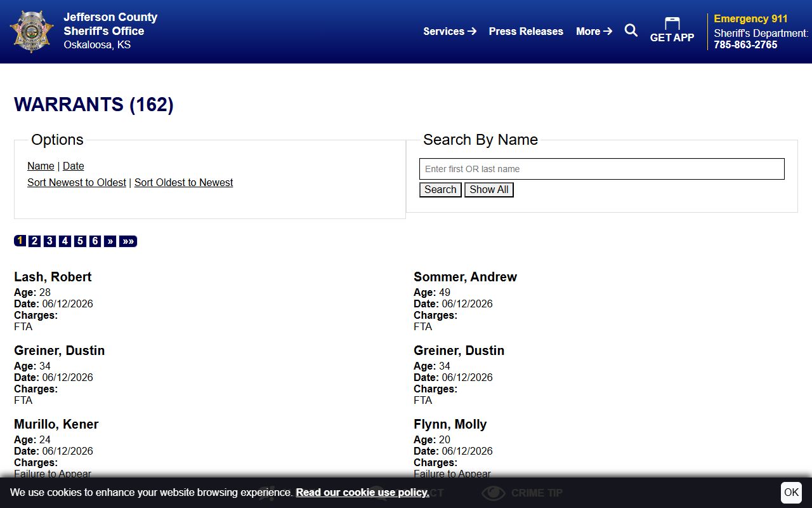Jump to last page with double arrow
The image size is (812, 508).
point(128,241)
